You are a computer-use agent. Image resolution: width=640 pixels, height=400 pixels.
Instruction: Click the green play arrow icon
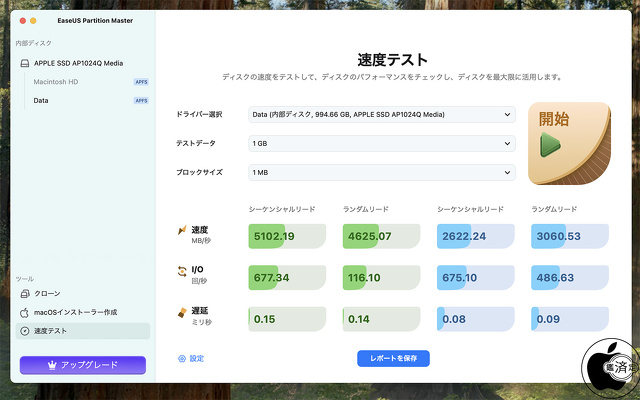[x=550, y=144]
